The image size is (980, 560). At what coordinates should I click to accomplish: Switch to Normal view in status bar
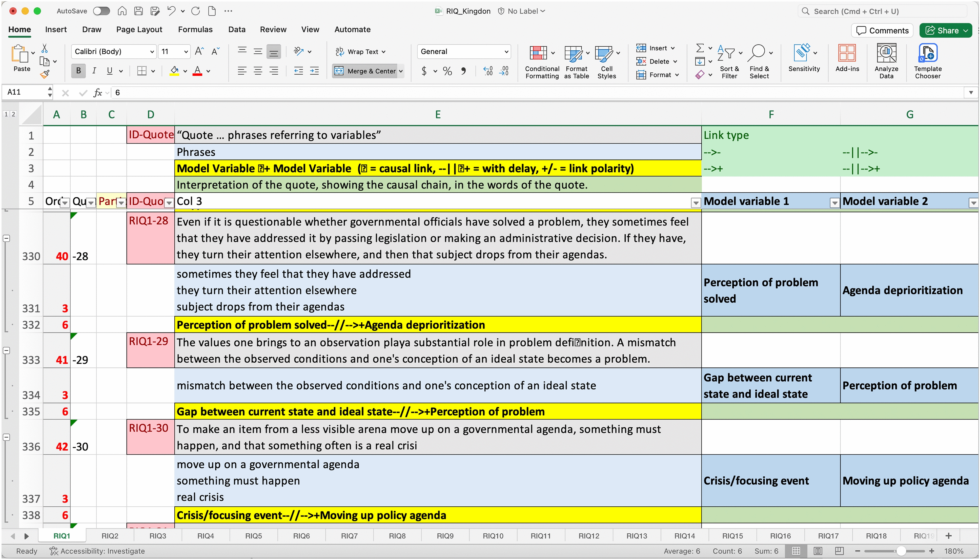(796, 551)
